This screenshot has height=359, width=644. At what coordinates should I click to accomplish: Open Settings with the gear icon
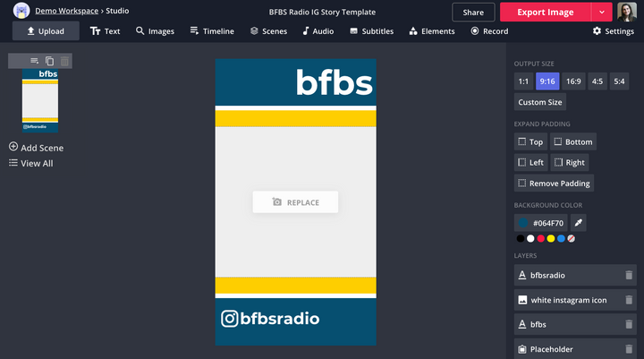point(614,31)
